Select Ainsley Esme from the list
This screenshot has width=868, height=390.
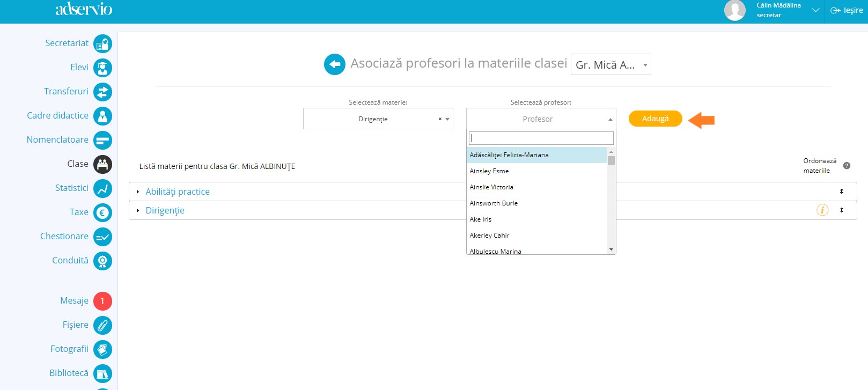pyautogui.click(x=537, y=171)
